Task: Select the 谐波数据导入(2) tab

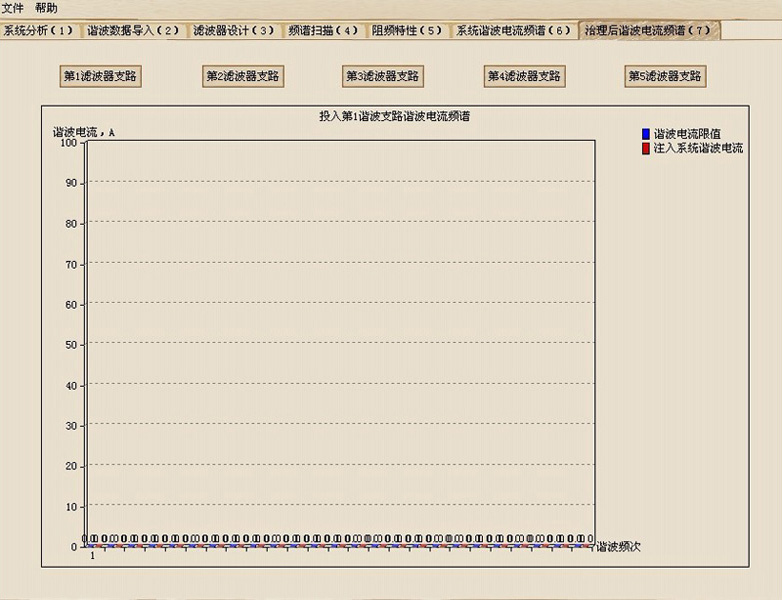Action: coord(131,30)
